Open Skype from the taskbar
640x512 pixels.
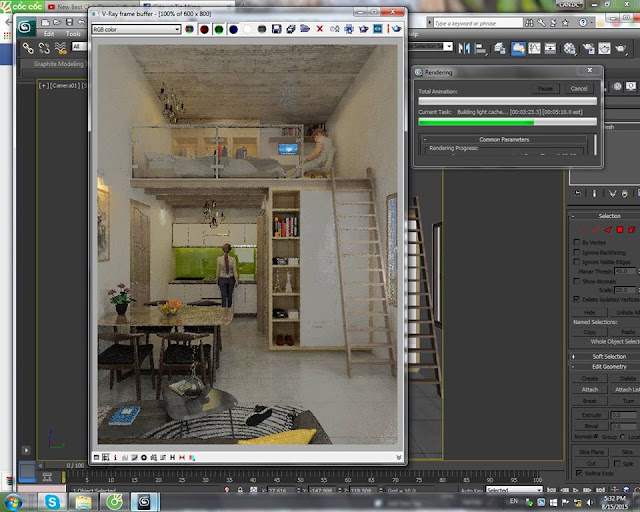pyautogui.click(x=52, y=502)
